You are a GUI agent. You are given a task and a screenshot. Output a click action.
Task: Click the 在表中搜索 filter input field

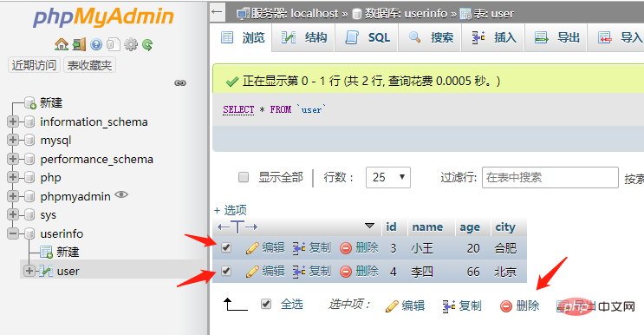coord(550,177)
